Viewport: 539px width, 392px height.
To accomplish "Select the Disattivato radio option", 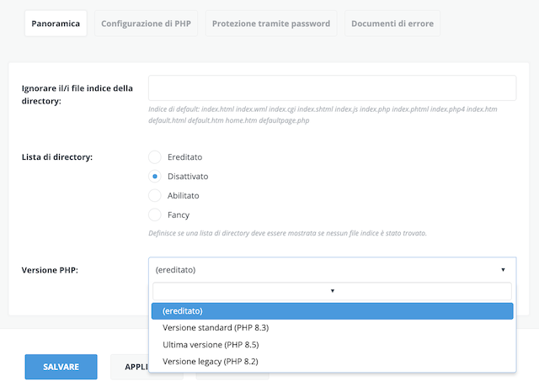I will 155,177.
